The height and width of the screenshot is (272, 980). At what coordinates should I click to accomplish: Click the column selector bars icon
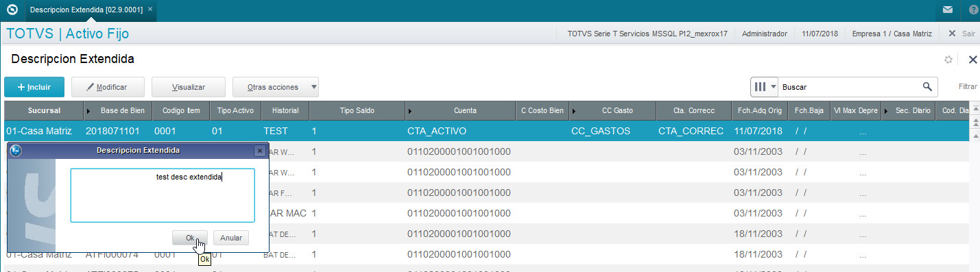[760, 87]
